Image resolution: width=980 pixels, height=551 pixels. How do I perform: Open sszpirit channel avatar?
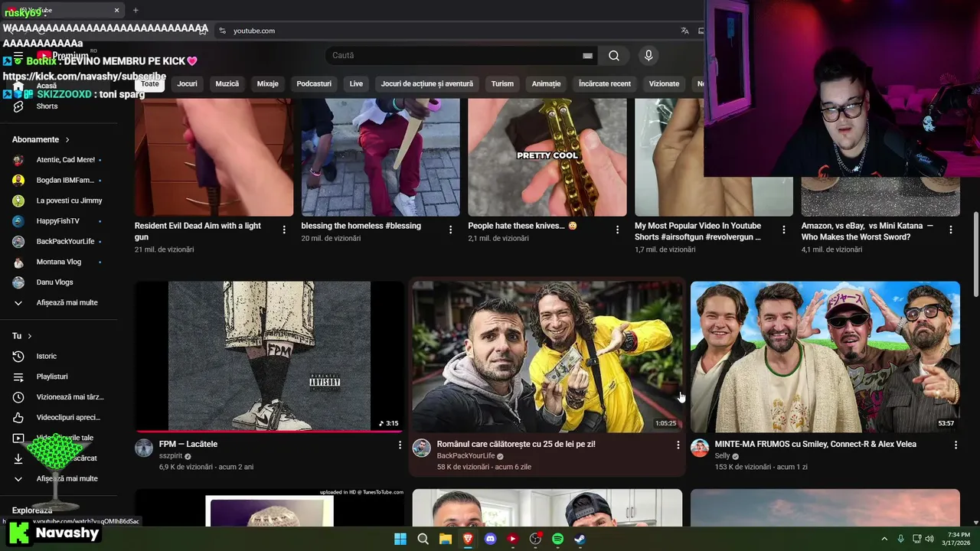(144, 448)
